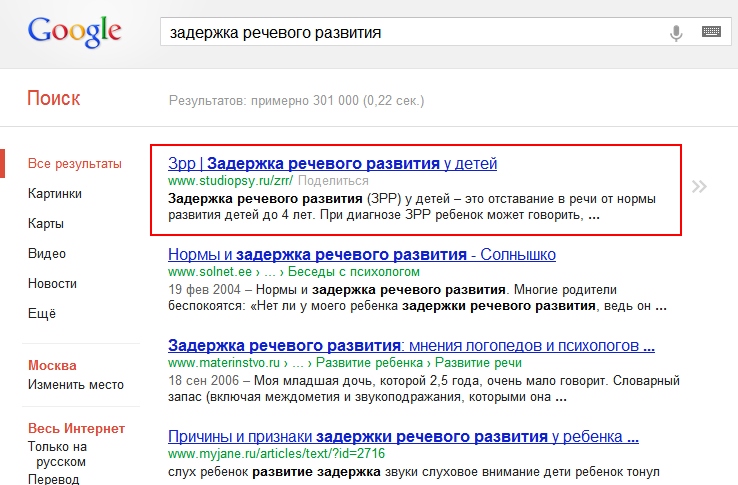Click Изменить место location link
Viewport: 738px width, 485px height.
click(x=76, y=385)
